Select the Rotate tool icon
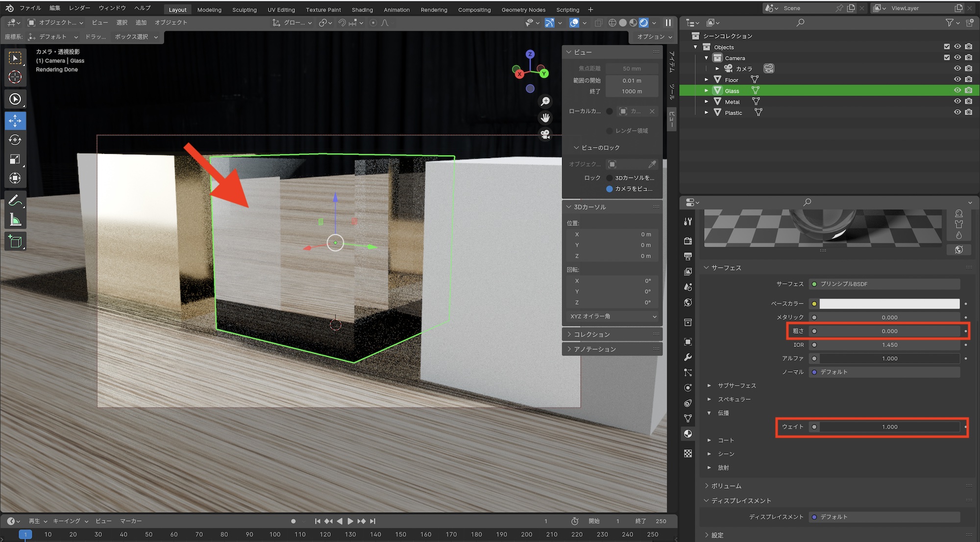 click(15, 140)
